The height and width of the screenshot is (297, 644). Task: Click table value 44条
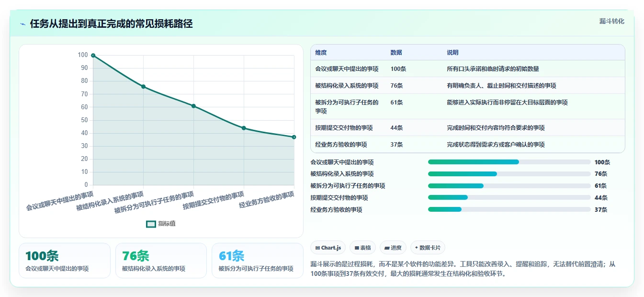coord(396,128)
